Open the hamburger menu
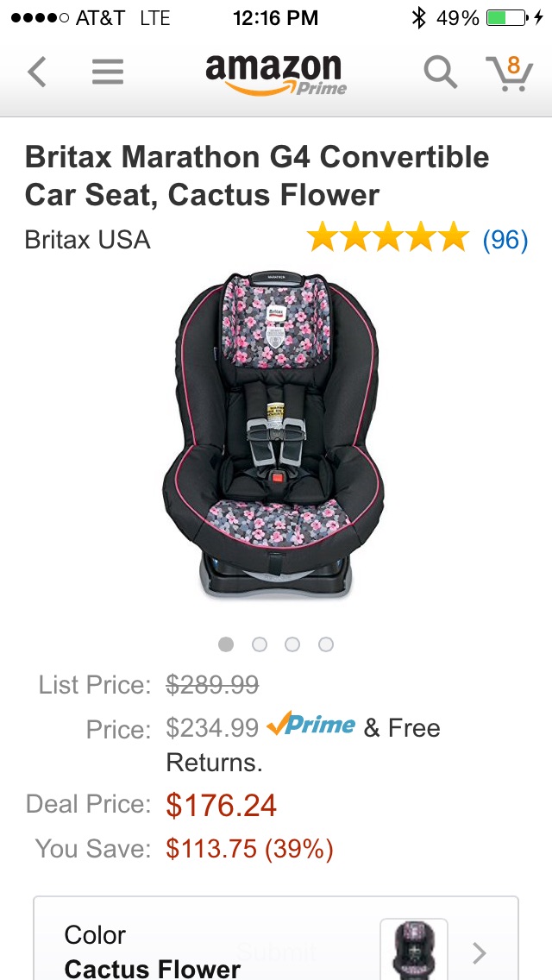The width and height of the screenshot is (552, 980). pos(108,72)
